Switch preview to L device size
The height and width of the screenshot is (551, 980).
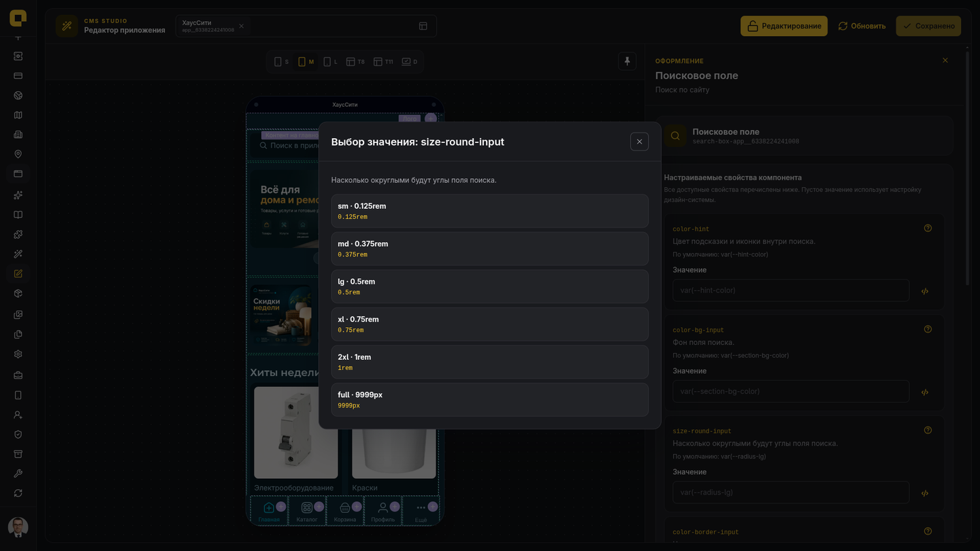(331, 62)
